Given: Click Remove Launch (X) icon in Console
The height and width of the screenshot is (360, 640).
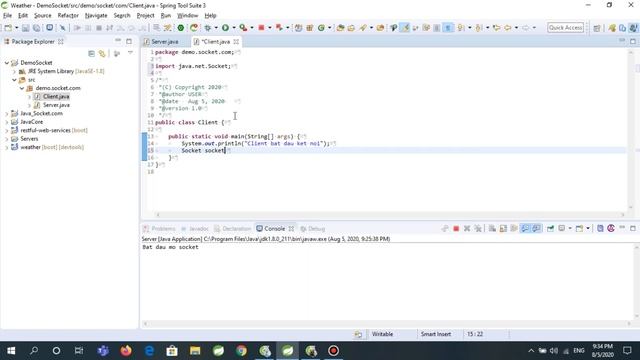Looking at the screenshot, I should pos(467,229).
